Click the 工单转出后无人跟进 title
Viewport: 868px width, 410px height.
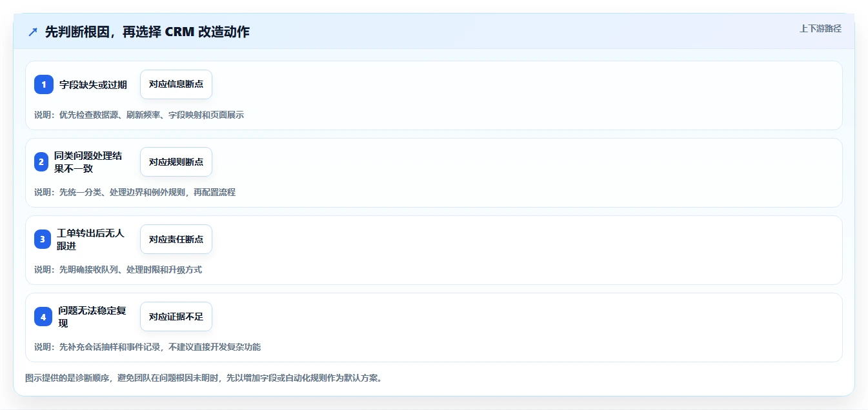90,239
